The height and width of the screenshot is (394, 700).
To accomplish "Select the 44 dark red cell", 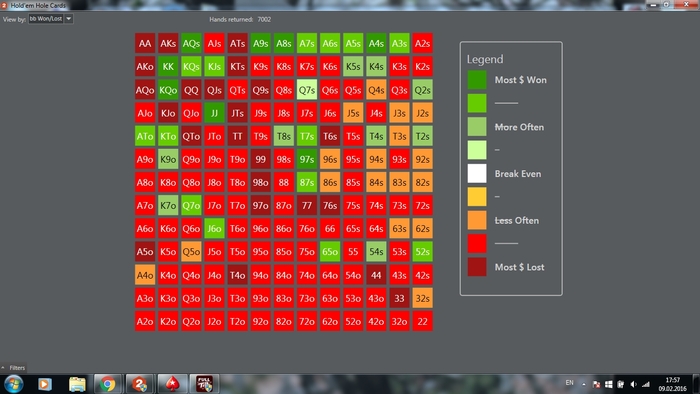I will (x=376, y=275).
